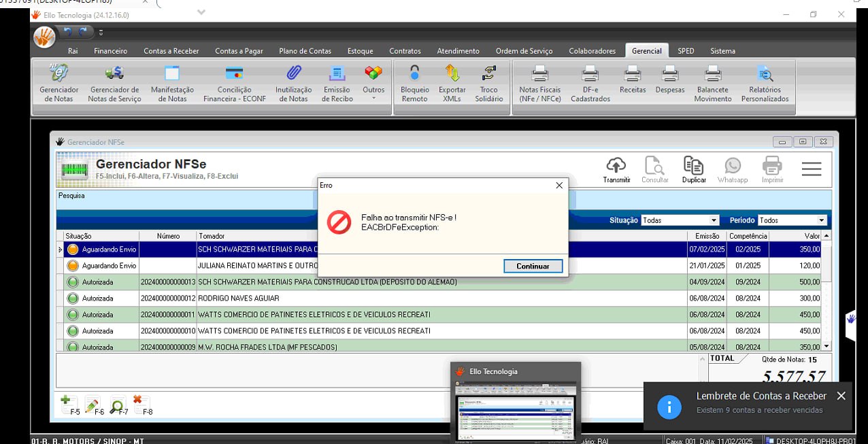Open the Contas a Receber tab
The image size is (868, 444).
(171, 51)
